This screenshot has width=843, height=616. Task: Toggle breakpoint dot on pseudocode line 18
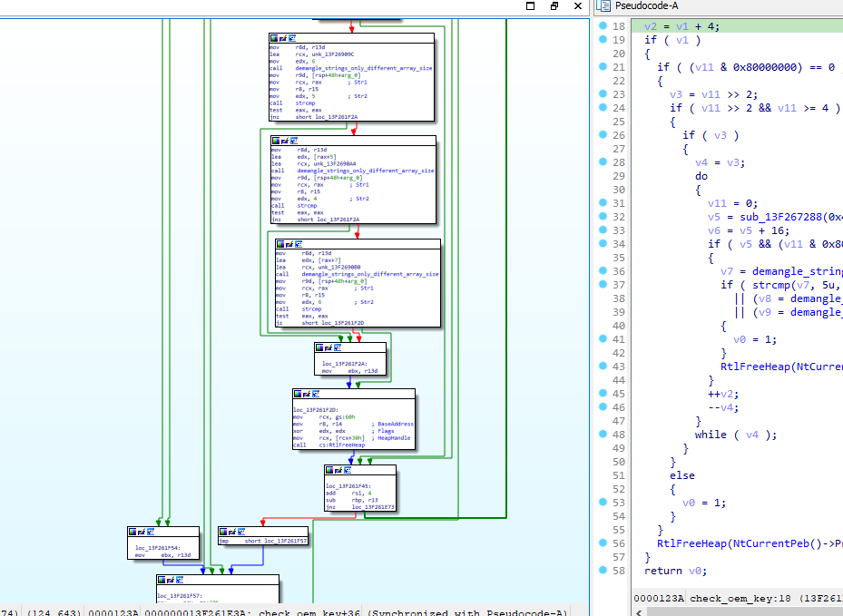(x=603, y=25)
